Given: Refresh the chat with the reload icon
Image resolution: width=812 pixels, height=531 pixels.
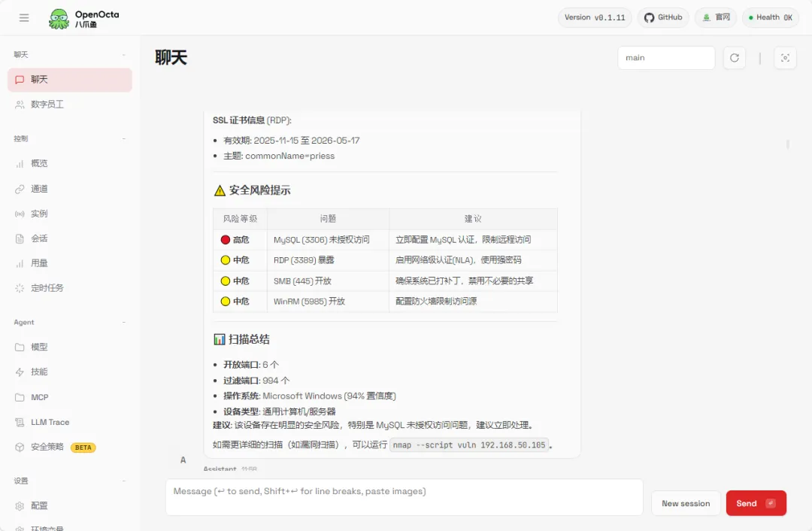Looking at the screenshot, I should [x=735, y=58].
